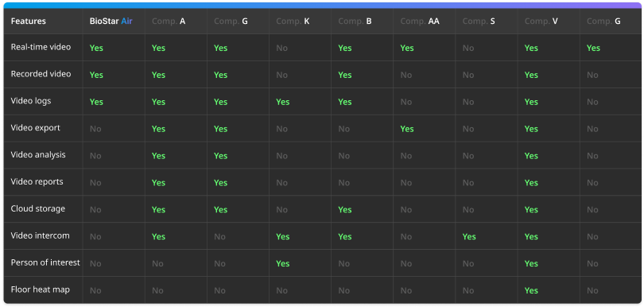Select the "Video export" row label

click(x=35, y=128)
